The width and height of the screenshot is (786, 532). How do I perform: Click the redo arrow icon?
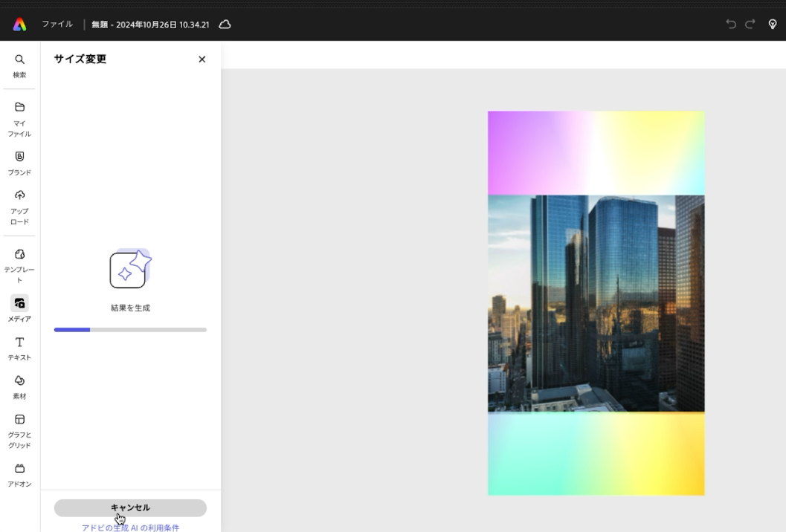tap(750, 25)
